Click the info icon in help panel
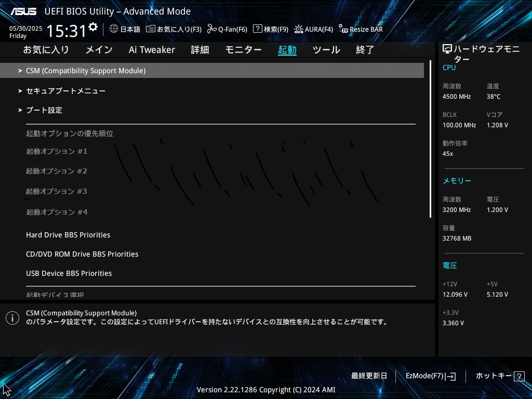This screenshot has width=532, height=399. 12,318
